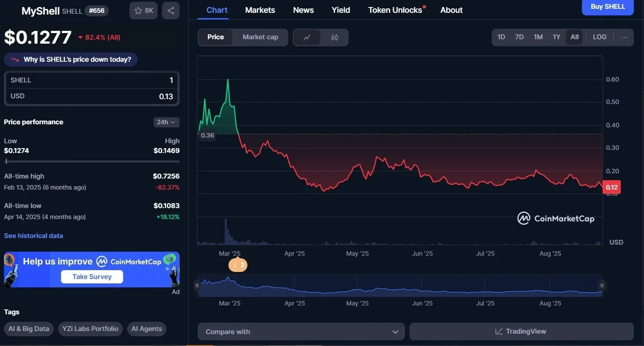Click the price performance low-high bar
This screenshot has height=346, width=644.
(92, 162)
